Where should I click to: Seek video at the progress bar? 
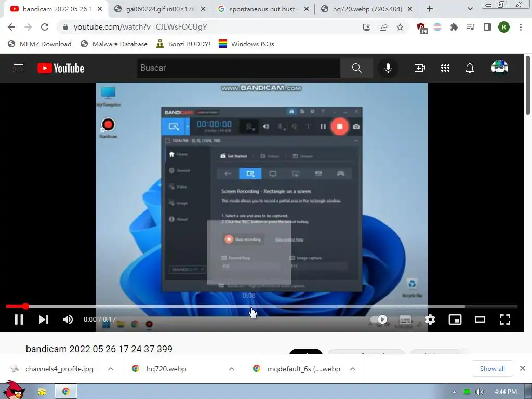261,307
